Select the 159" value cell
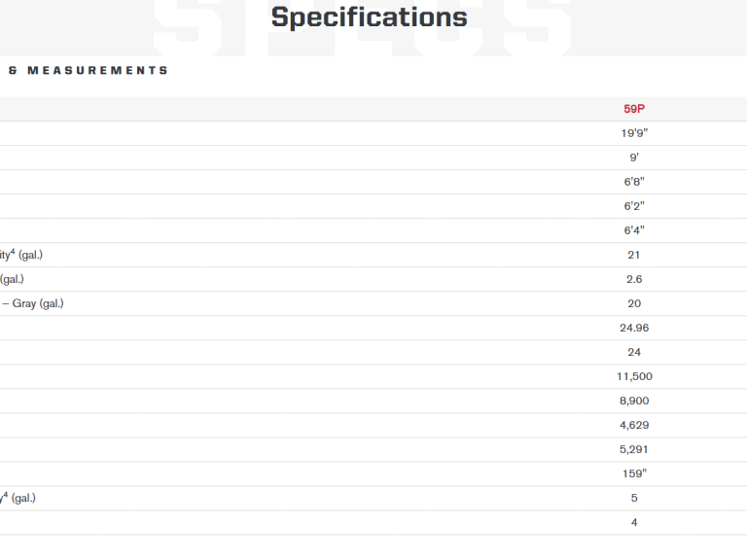Viewport: 747px width, 560px height. point(634,473)
